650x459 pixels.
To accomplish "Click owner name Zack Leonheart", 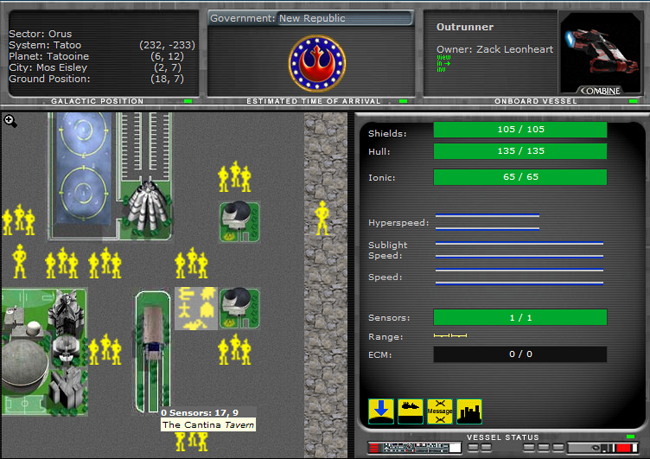I will pyautogui.click(x=514, y=49).
